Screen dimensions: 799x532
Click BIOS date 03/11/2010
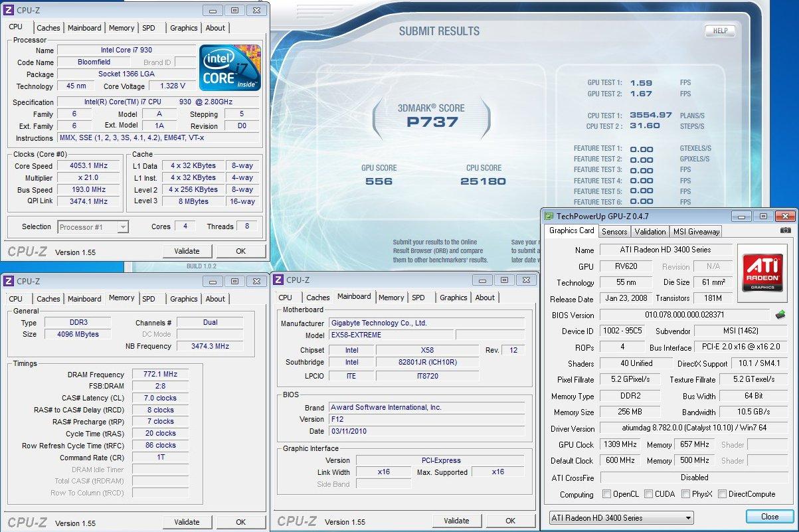tap(427, 431)
